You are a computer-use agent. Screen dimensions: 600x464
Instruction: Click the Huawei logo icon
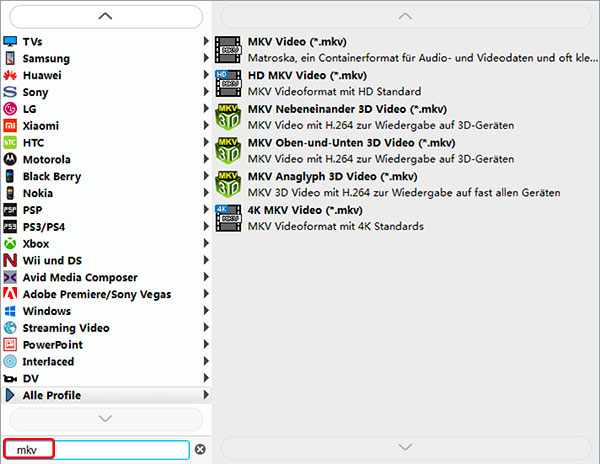pyautogui.click(x=10, y=75)
